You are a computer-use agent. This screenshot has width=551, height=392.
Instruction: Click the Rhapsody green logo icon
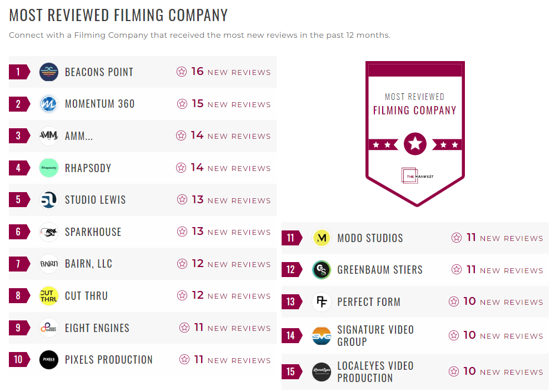coord(49,168)
